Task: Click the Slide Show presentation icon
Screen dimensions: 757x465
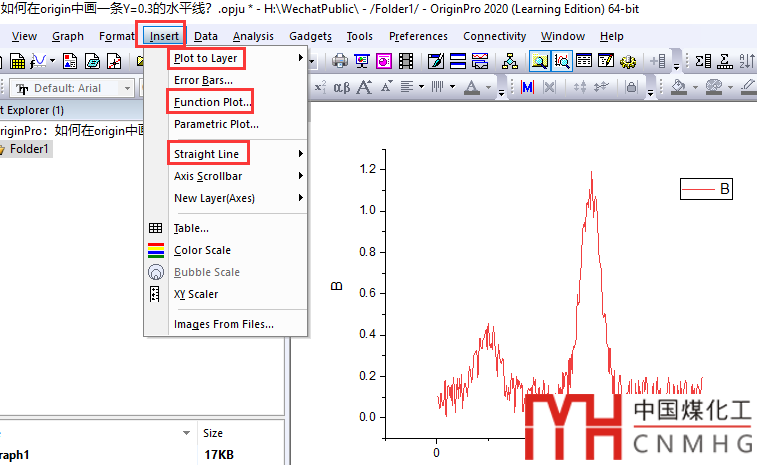Action: (362, 61)
